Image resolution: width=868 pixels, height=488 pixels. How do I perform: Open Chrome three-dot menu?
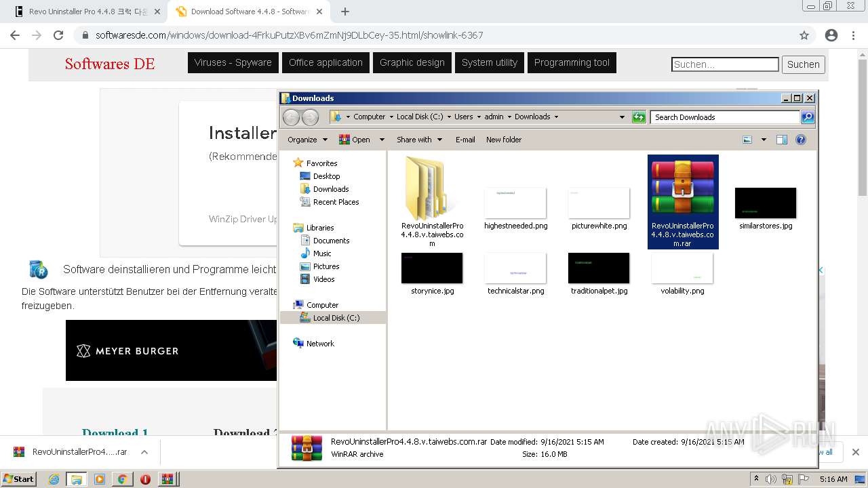coord(853,35)
